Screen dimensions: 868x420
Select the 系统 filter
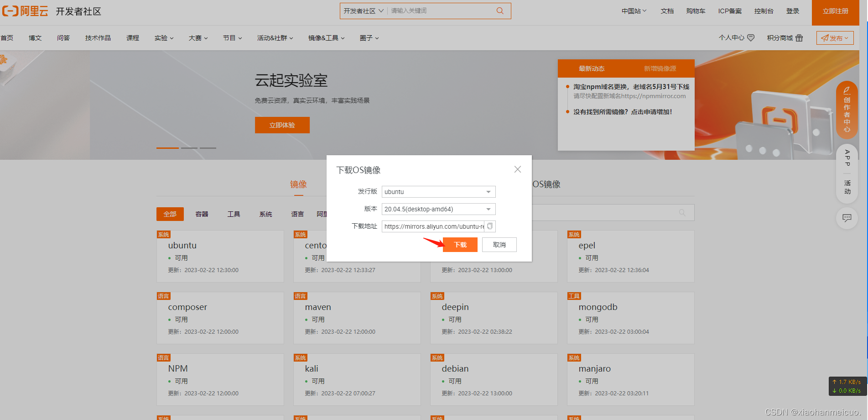pos(266,214)
